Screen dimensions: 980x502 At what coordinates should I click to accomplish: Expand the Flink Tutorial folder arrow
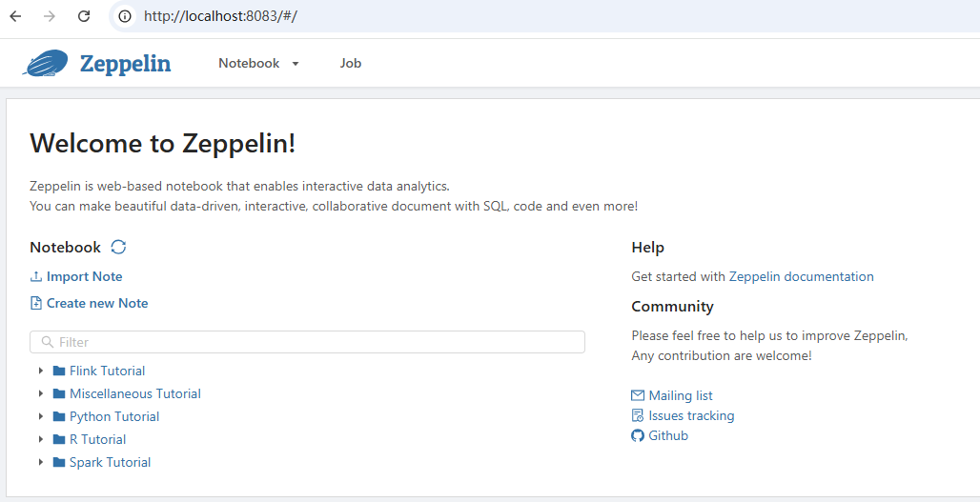pyautogui.click(x=40, y=371)
